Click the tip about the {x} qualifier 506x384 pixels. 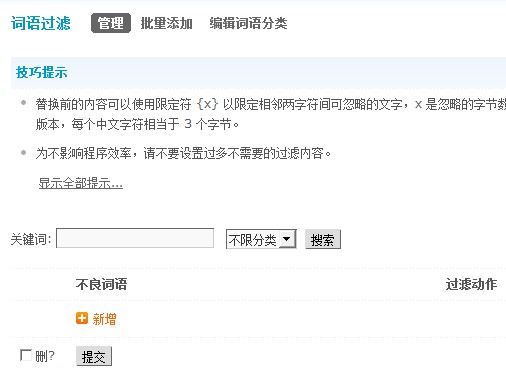(271, 114)
